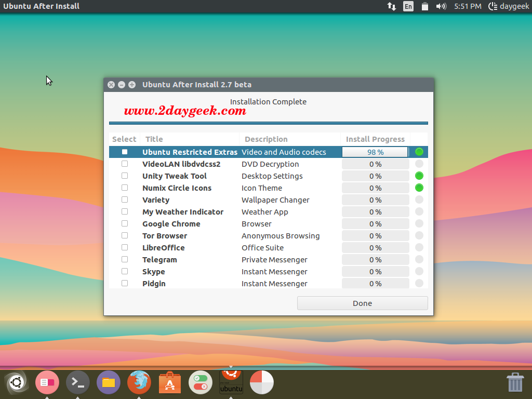Image resolution: width=532 pixels, height=399 pixels.
Task: Open the Files folder icon in the dock
Action: [109, 382]
